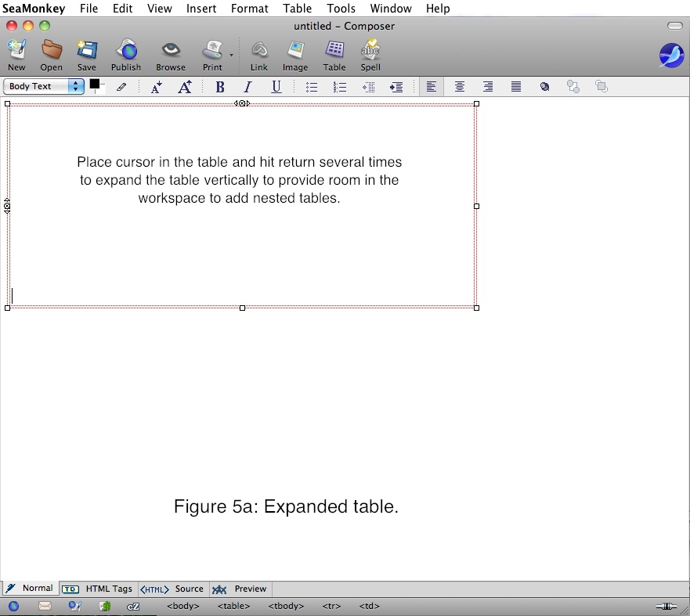The width and height of the screenshot is (690, 616).
Task: Toggle Italic formatting
Action: [248, 87]
